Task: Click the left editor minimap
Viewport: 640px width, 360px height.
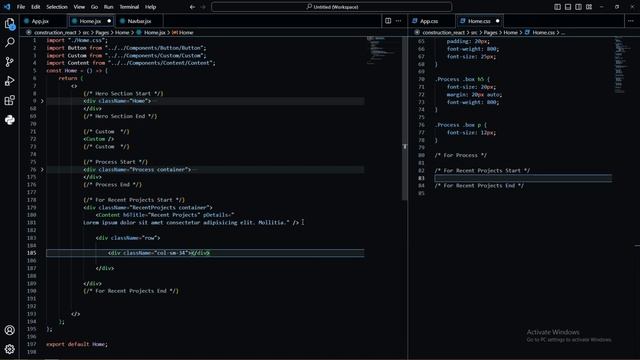Action: (383, 51)
